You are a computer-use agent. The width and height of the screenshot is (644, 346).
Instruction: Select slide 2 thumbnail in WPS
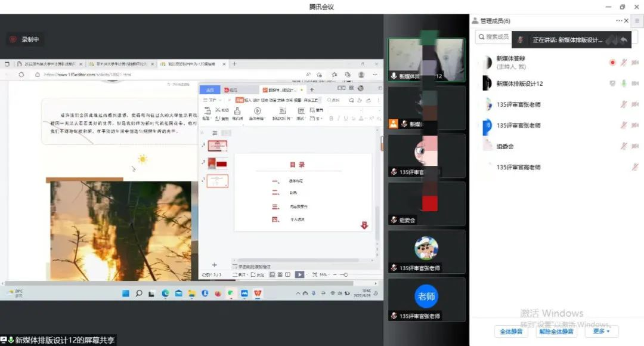click(217, 163)
